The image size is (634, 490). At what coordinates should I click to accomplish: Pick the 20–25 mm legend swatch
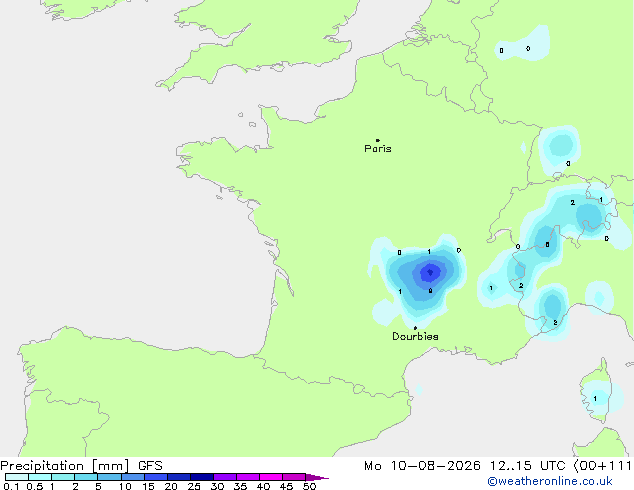click(179, 477)
